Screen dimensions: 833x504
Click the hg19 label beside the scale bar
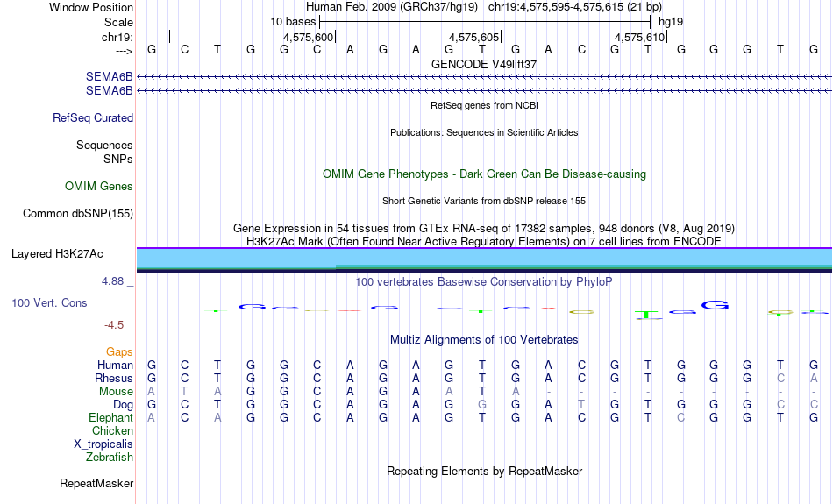[671, 22]
